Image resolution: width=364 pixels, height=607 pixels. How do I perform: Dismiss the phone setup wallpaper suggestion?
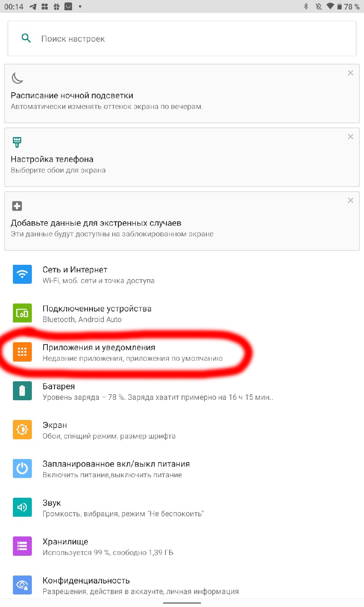coord(350,137)
